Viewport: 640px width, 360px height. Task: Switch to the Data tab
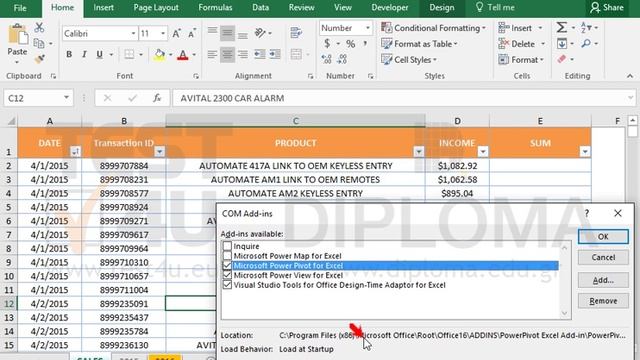pyautogui.click(x=260, y=8)
